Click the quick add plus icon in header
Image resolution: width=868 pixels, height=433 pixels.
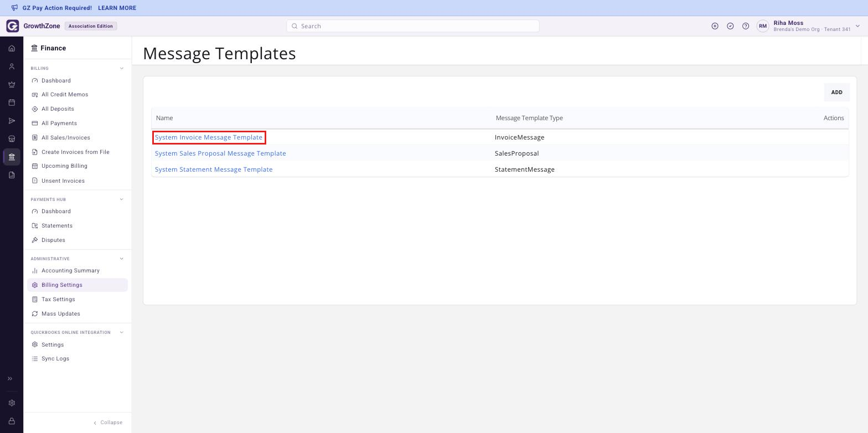coord(715,26)
